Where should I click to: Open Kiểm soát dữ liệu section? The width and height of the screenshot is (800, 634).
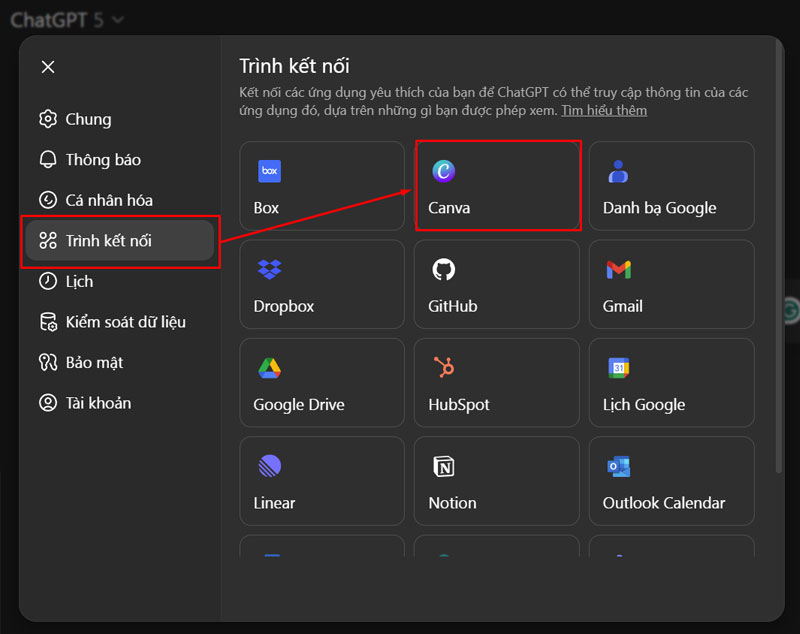point(125,322)
